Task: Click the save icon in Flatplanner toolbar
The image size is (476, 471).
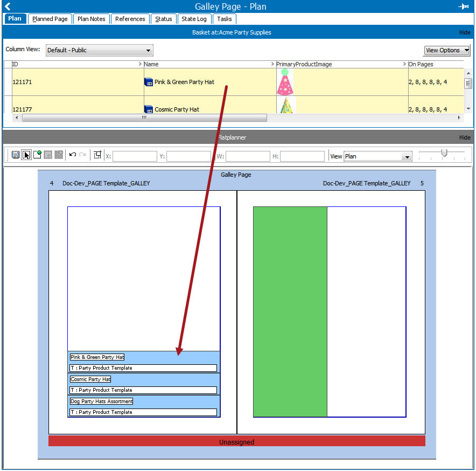Action: pos(16,155)
